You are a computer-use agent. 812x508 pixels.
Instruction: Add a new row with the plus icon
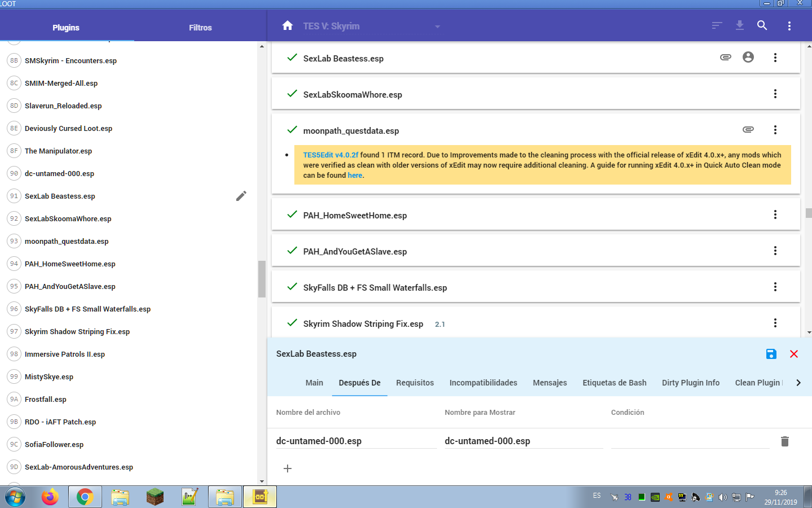pyautogui.click(x=288, y=468)
